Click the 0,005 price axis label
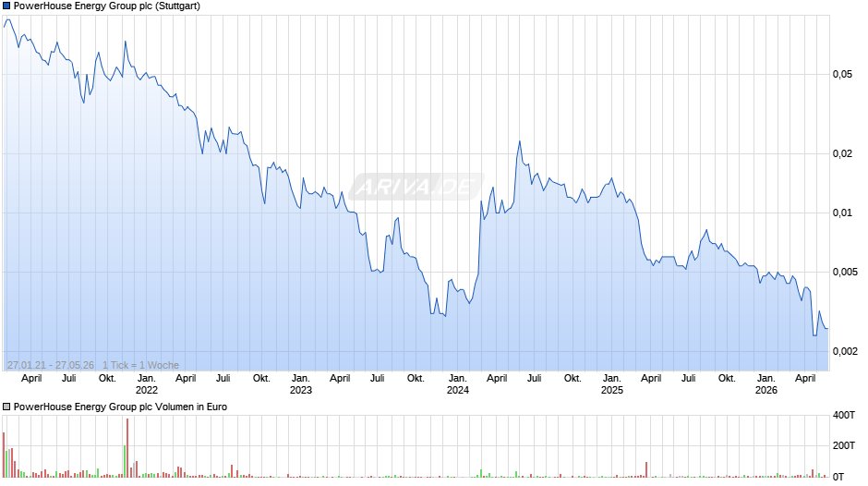 tap(845, 272)
